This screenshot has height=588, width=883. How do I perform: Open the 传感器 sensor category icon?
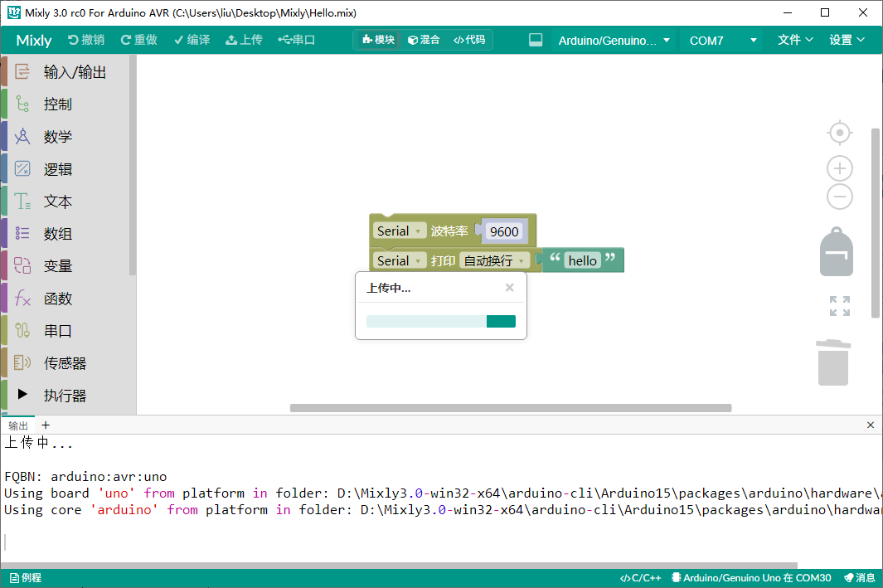point(22,362)
